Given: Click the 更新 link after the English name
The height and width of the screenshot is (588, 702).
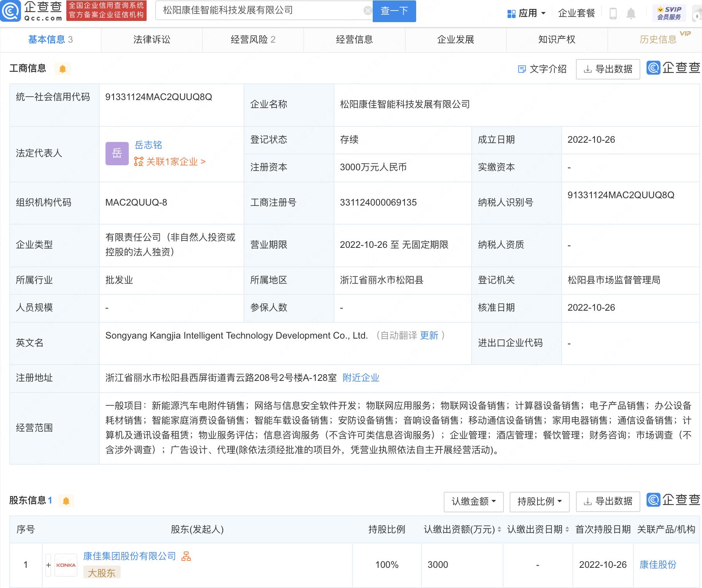Looking at the screenshot, I should click(429, 336).
